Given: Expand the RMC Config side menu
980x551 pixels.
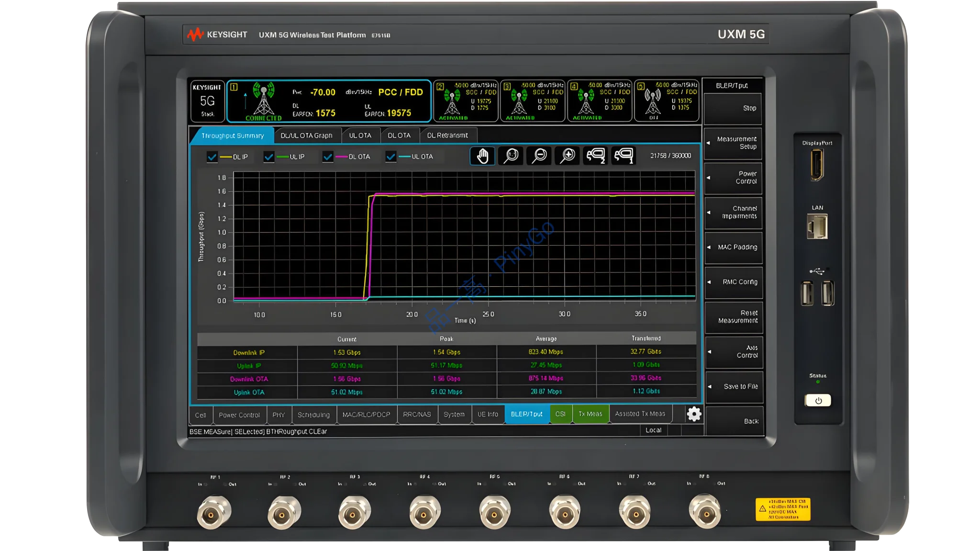Looking at the screenshot, I should (734, 282).
